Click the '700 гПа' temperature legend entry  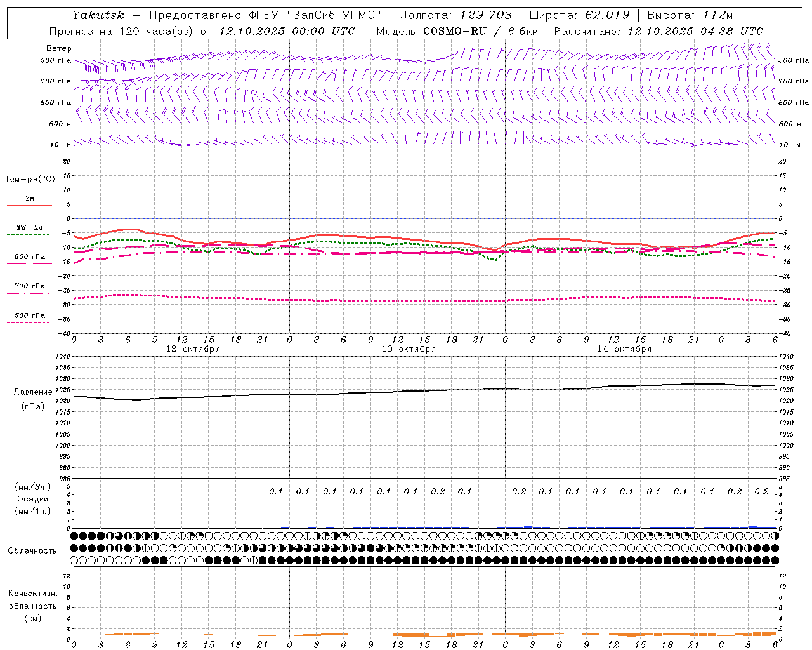30,286
